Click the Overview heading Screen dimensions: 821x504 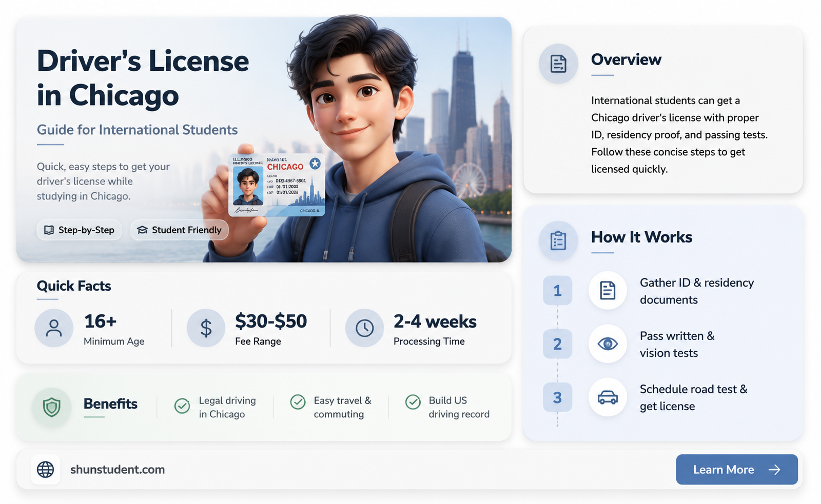click(x=626, y=59)
